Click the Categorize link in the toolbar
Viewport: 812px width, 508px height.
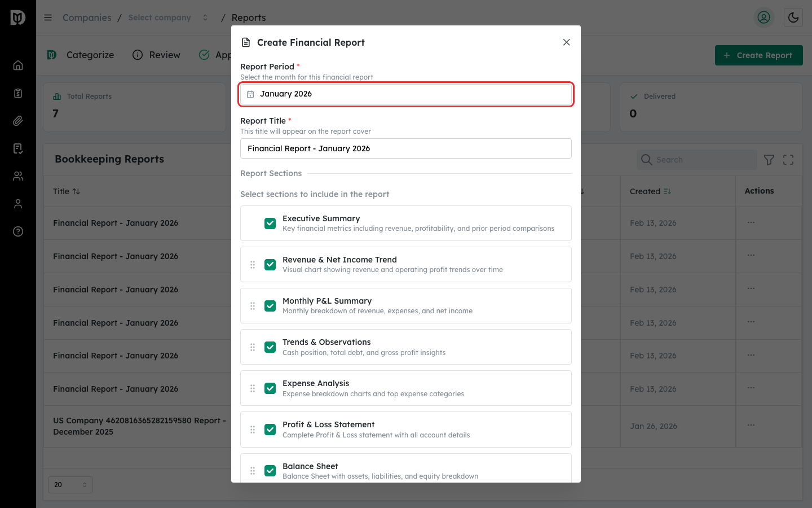coord(90,55)
